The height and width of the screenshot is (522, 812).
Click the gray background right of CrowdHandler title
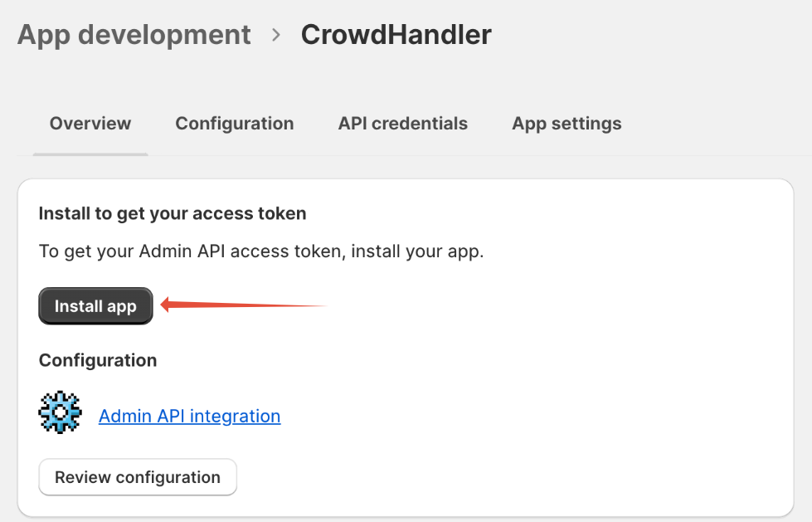pos(647,35)
